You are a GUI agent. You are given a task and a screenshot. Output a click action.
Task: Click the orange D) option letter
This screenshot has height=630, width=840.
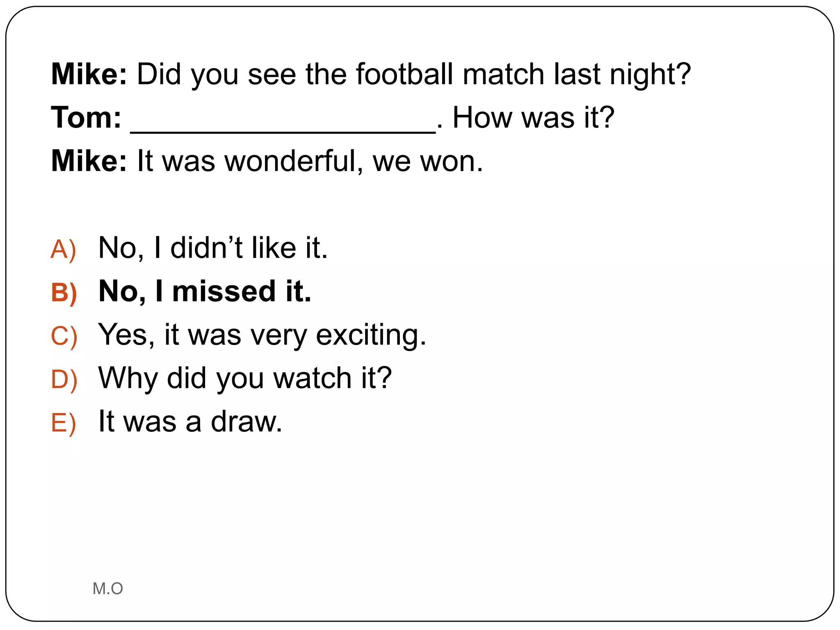pos(64,380)
